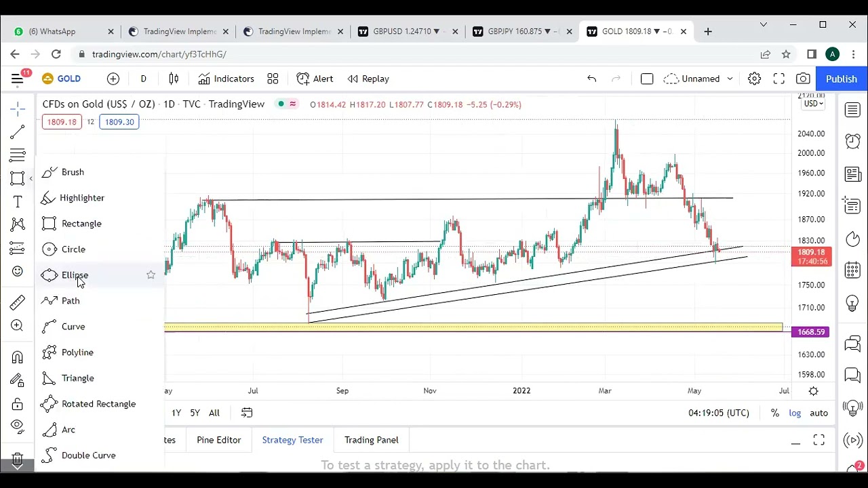Change the D timeframe interval
The image size is (868, 488).
pyautogui.click(x=143, y=79)
